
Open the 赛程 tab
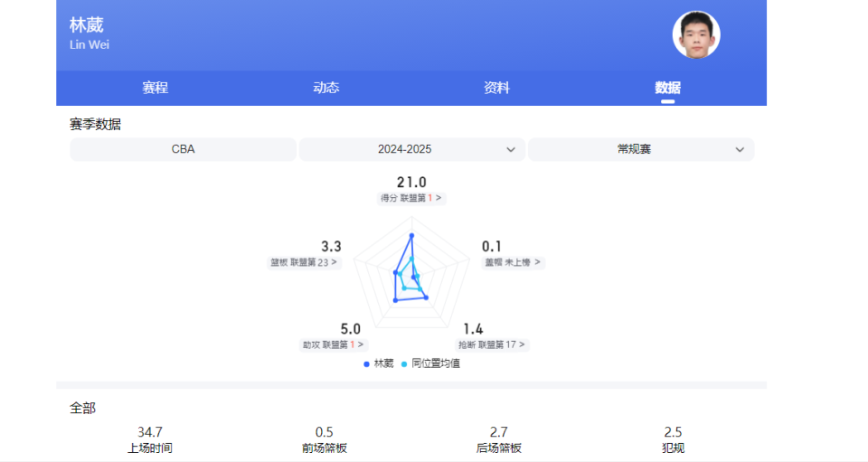pos(155,88)
